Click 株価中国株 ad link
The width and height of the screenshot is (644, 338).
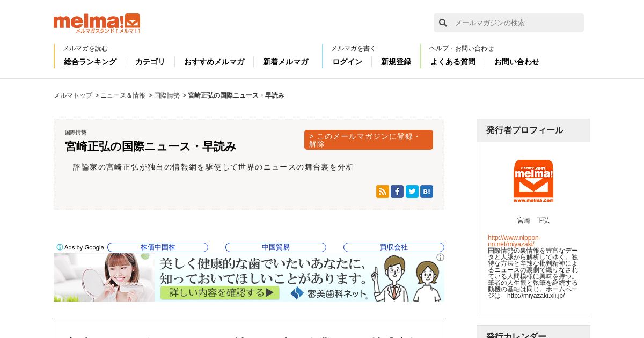point(158,247)
